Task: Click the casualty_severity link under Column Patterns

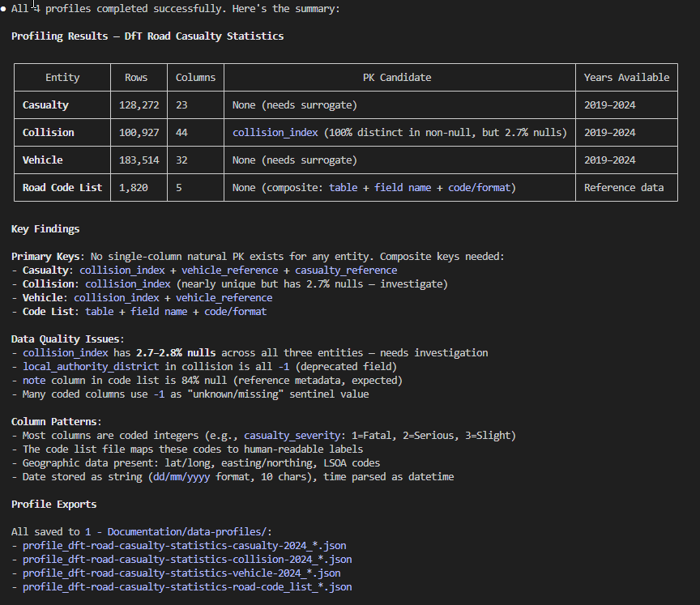Action: coord(292,436)
